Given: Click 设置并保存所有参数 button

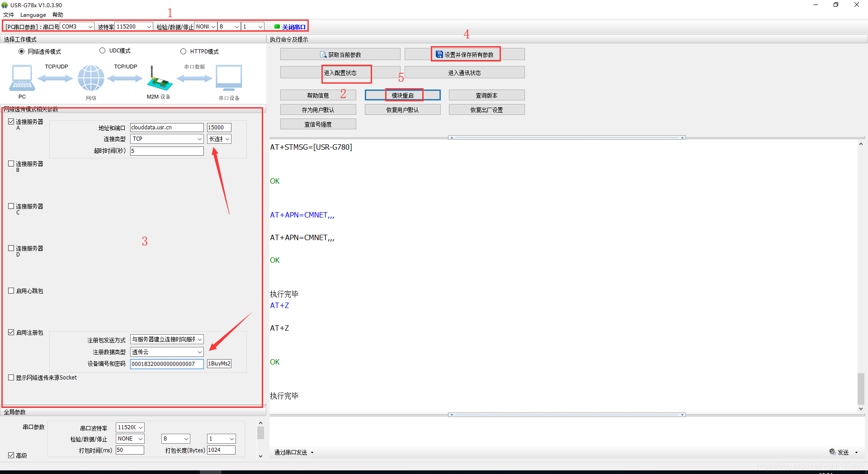Looking at the screenshot, I should click(x=465, y=54).
